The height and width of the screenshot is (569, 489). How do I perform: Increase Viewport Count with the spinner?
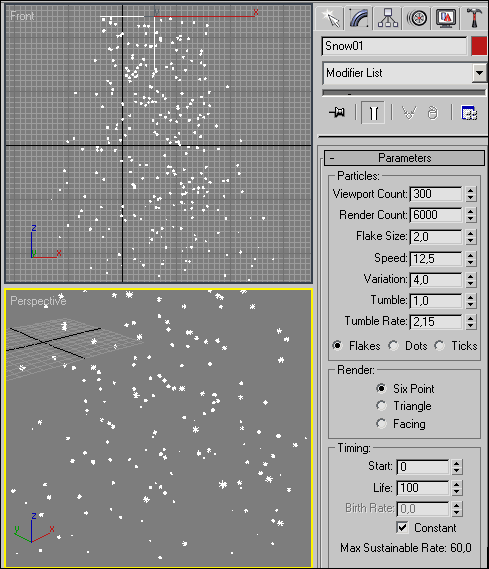[x=470, y=190]
